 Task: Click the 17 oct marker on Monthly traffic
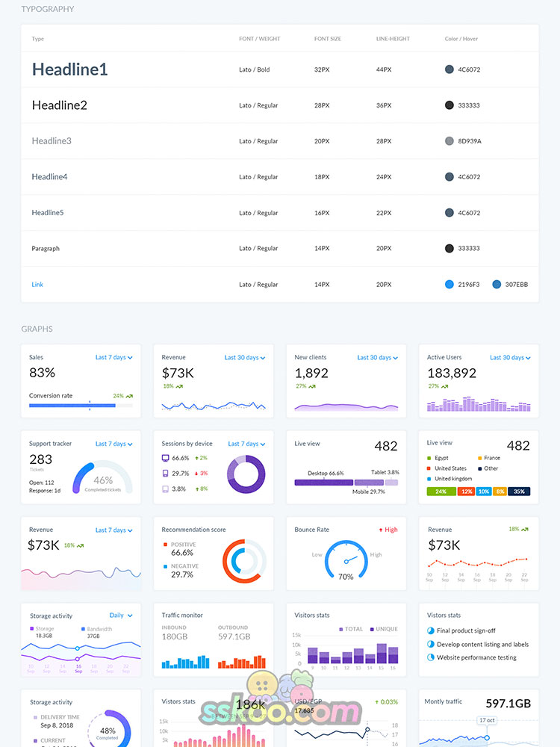pyautogui.click(x=487, y=720)
